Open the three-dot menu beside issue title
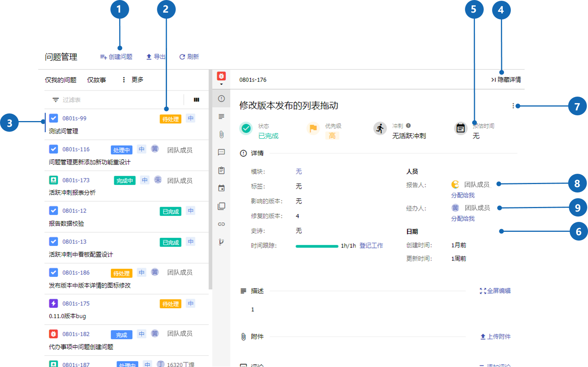This screenshot has height=367, width=588. click(x=513, y=106)
